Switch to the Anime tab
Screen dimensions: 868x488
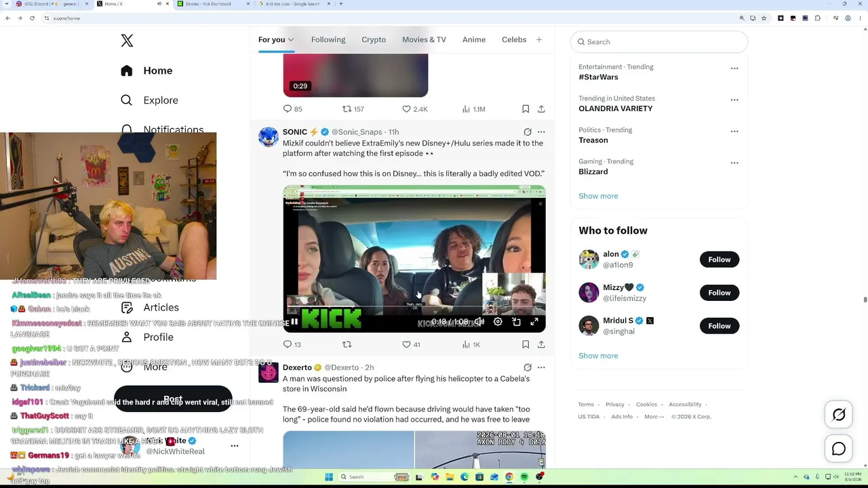(474, 39)
